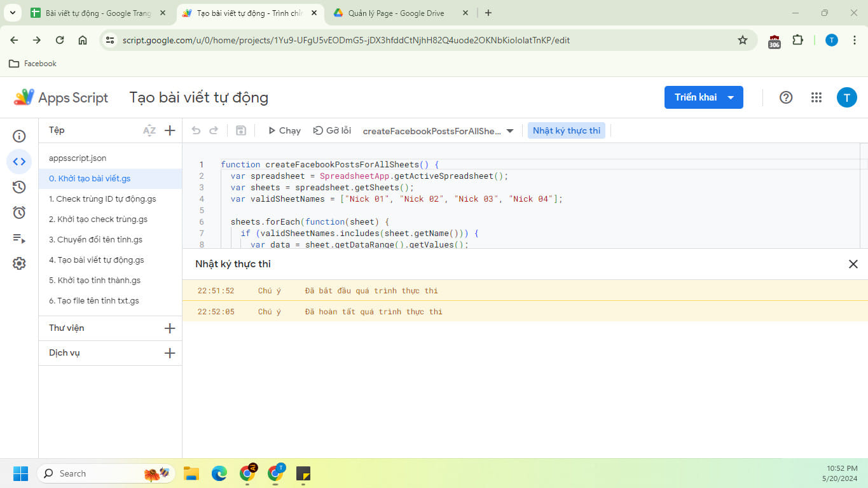Open file 1. Check trùng ID tự động.gs
Image resolution: width=868 pixels, height=488 pixels.
(x=110, y=199)
